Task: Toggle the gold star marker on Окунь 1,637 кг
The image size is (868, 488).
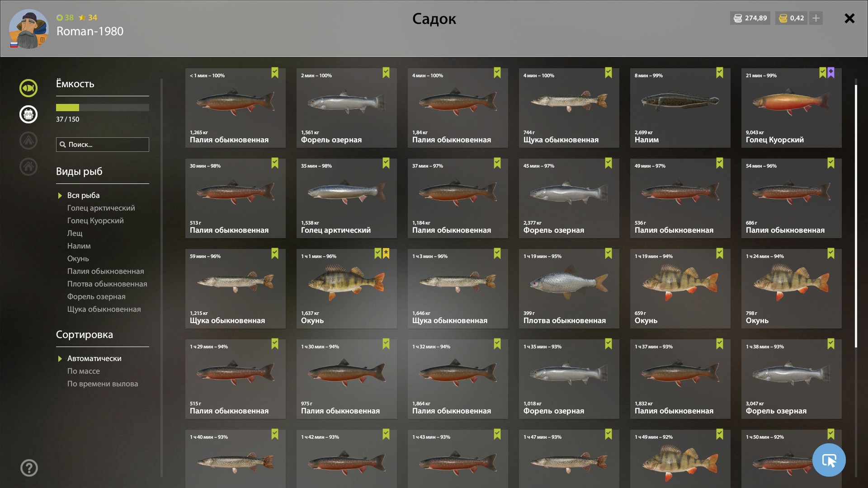Action: pyautogui.click(x=386, y=253)
